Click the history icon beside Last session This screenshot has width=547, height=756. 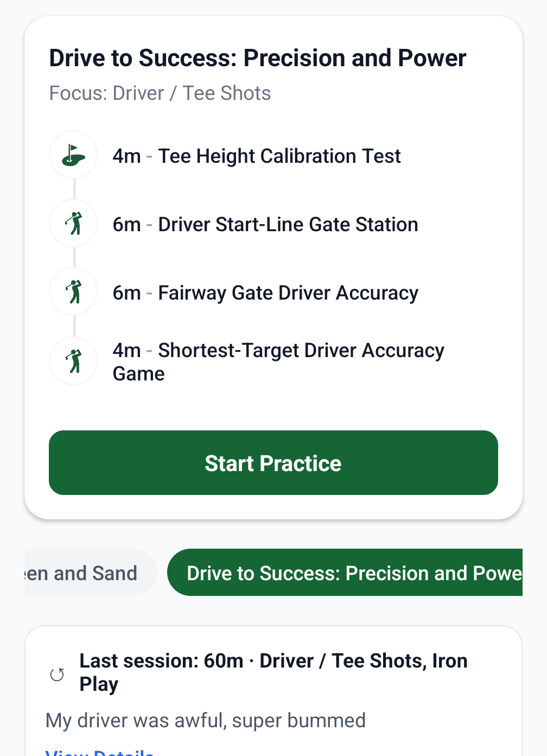[x=57, y=674]
